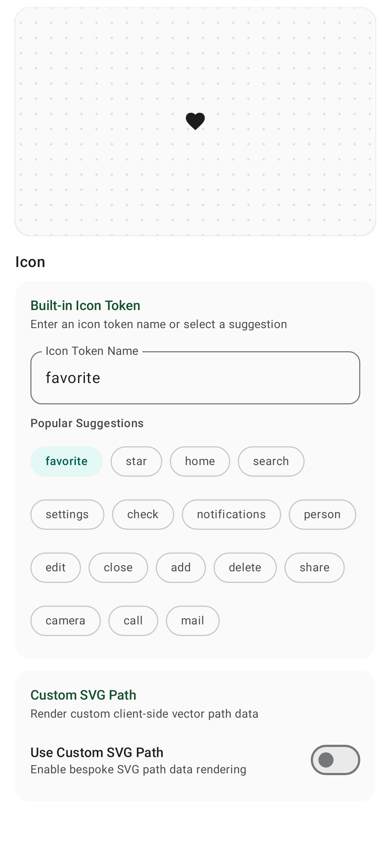This screenshot has width=391, height=868.
Task: Click the Use Custom SVG Path label
Action: point(97,752)
